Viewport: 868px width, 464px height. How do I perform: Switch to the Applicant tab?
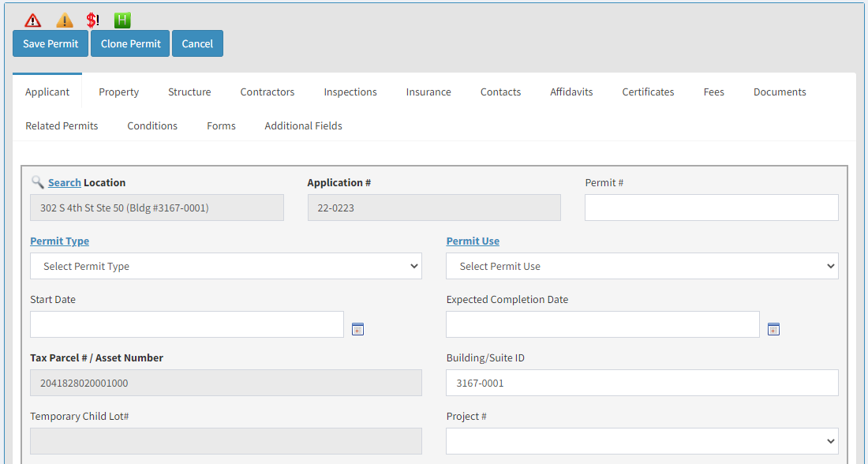click(47, 92)
